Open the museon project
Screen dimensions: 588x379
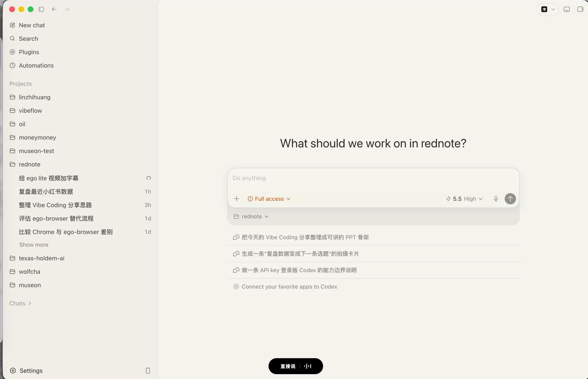[x=80, y=285]
